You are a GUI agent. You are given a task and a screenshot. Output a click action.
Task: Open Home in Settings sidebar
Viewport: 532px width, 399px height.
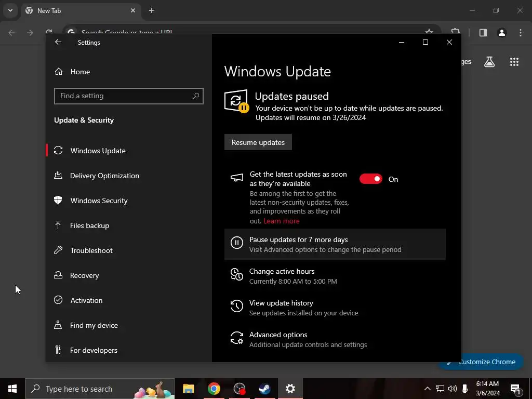pos(80,72)
